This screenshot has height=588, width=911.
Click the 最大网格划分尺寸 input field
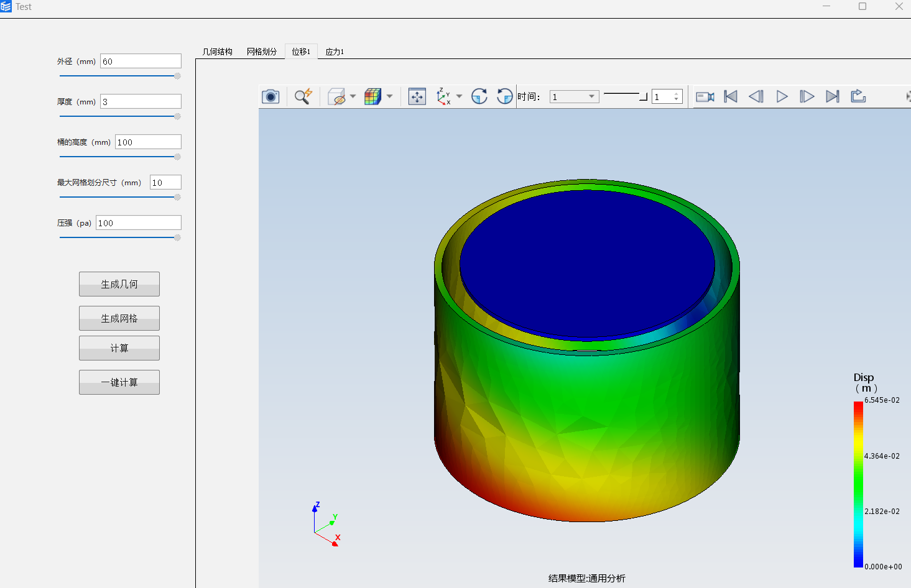(x=165, y=182)
